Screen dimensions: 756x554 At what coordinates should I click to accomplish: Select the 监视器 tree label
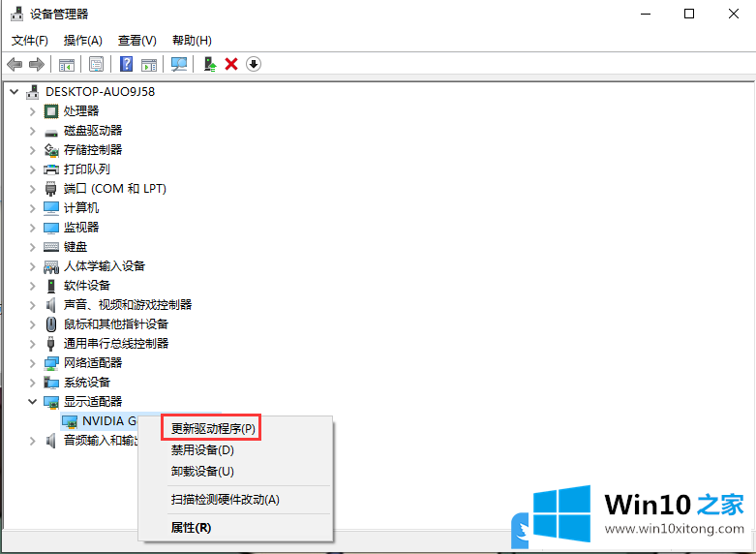pos(81,228)
